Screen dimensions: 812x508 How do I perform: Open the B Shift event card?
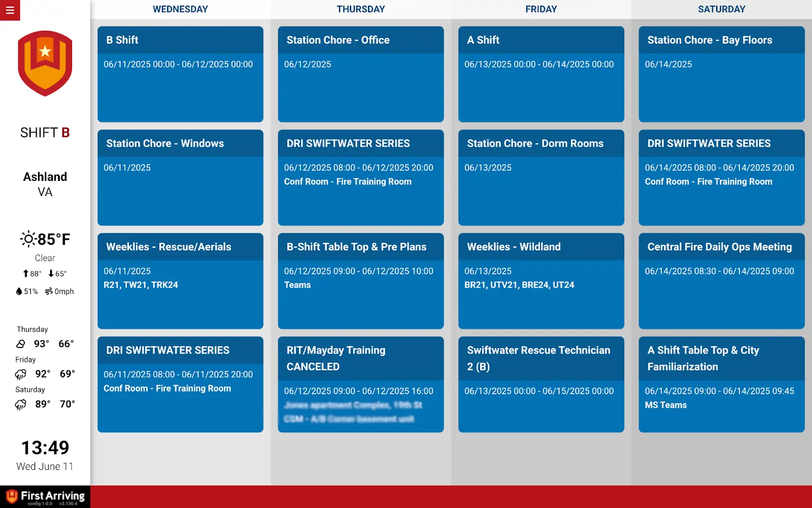(x=180, y=74)
